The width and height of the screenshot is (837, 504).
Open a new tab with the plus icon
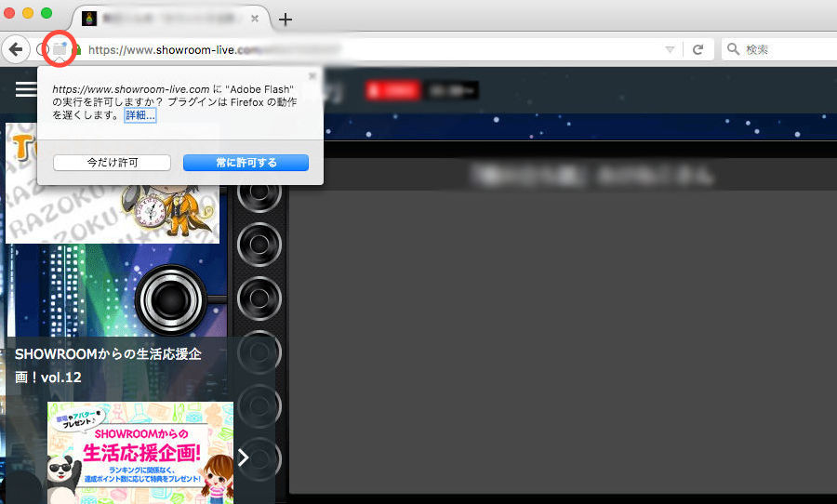pos(286,20)
